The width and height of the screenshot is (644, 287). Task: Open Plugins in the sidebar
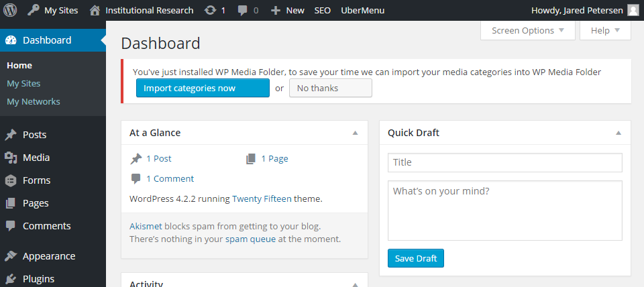click(x=39, y=279)
